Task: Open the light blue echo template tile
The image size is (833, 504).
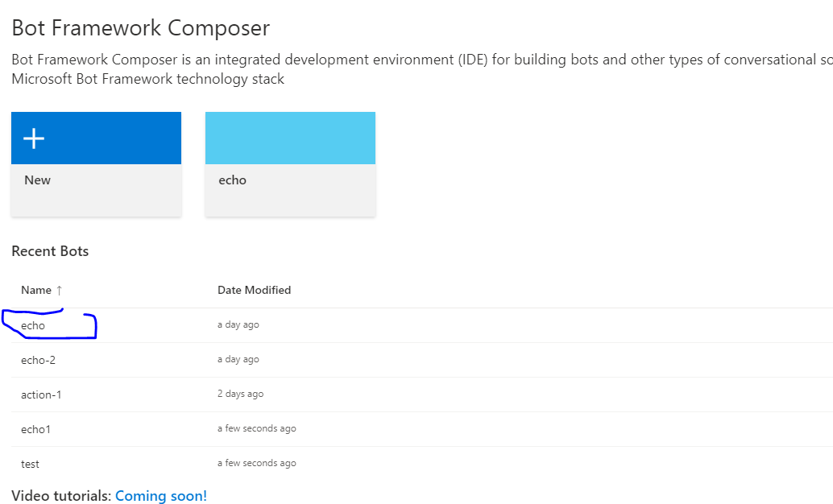Action: coord(290,138)
